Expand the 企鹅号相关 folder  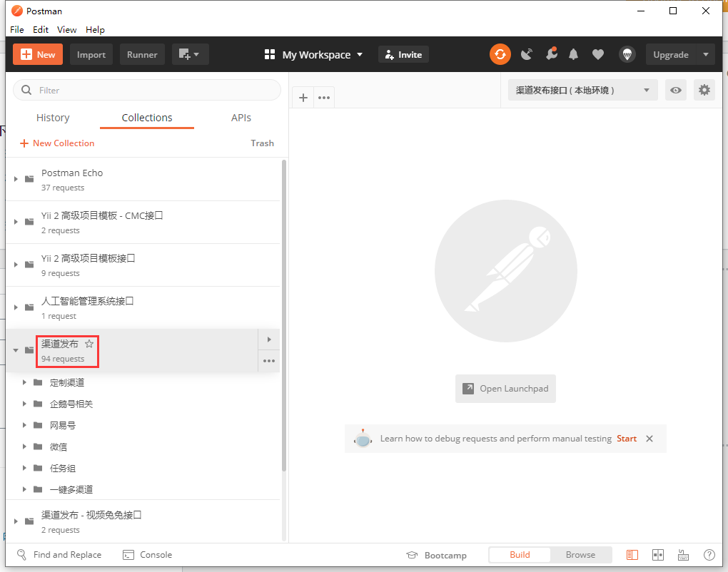24,404
